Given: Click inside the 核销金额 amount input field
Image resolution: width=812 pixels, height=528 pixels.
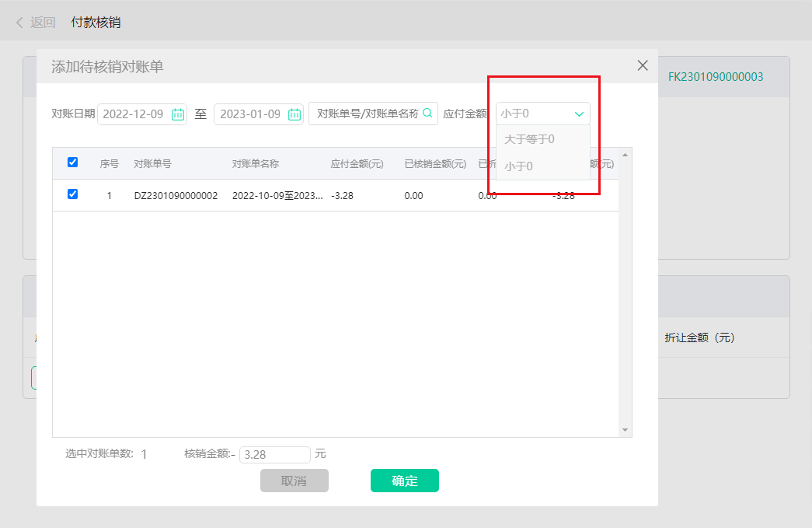Looking at the screenshot, I should (275, 454).
